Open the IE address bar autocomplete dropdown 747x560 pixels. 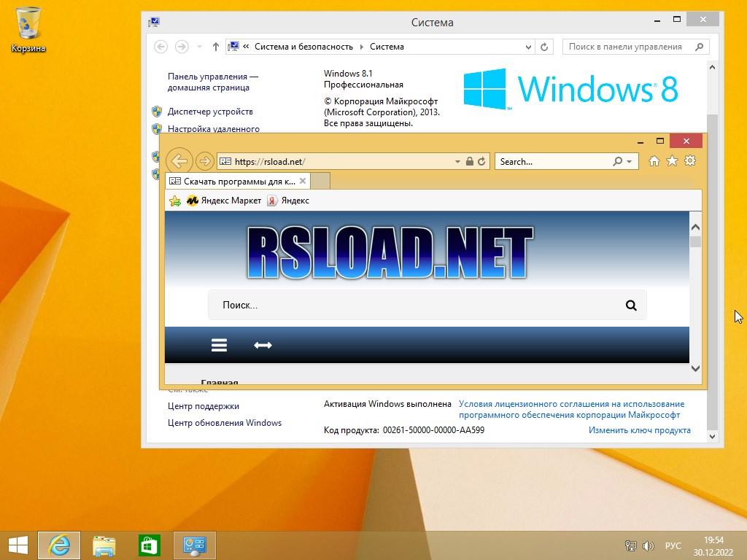(457, 161)
